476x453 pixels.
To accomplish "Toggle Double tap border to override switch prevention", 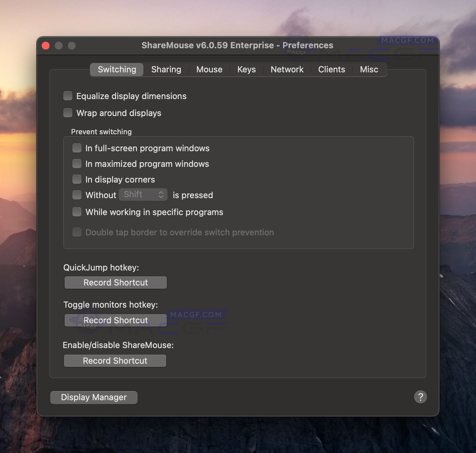I will tap(77, 232).
